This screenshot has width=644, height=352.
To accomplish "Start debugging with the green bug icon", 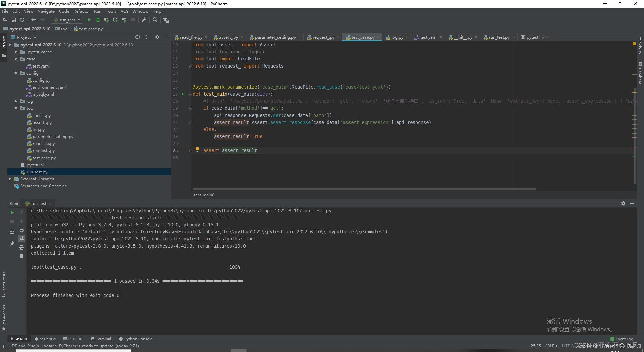I will (x=98, y=20).
